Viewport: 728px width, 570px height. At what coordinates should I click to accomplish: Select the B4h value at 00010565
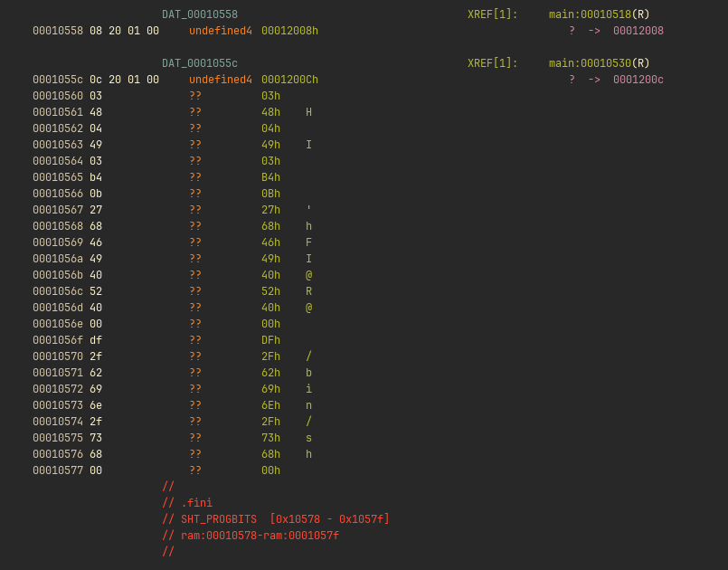tap(270, 177)
